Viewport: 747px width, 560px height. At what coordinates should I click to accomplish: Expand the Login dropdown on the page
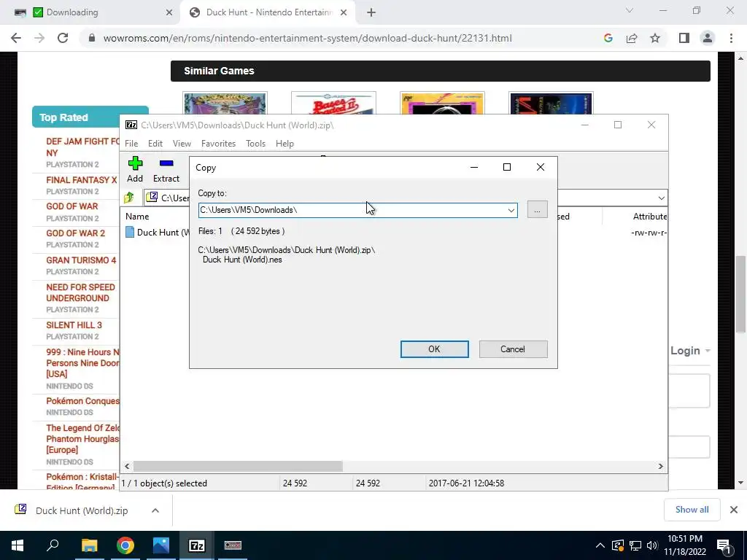(691, 351)
